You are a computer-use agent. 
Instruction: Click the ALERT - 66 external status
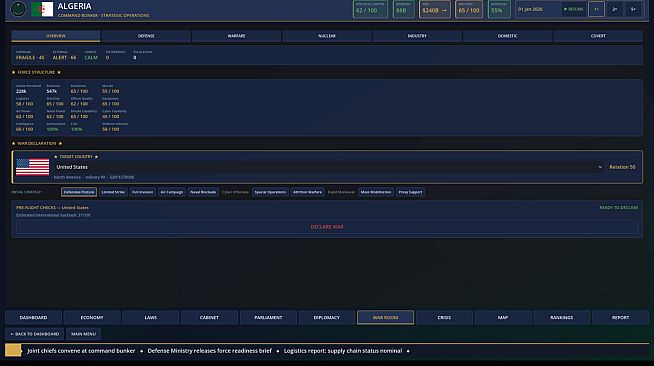64,58
